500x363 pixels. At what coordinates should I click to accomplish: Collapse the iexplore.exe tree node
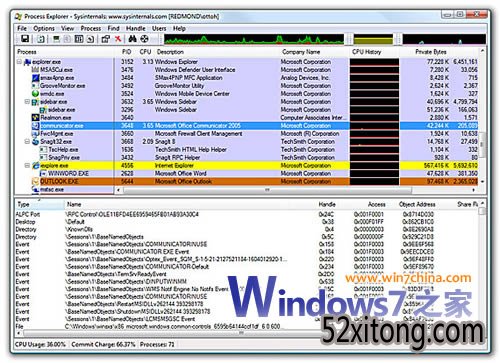click(27, 165)
